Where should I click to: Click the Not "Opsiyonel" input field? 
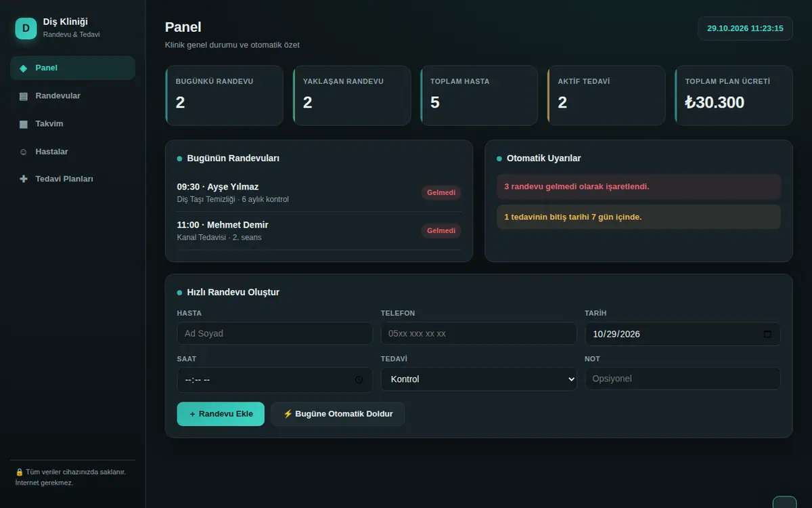point(683,379)
